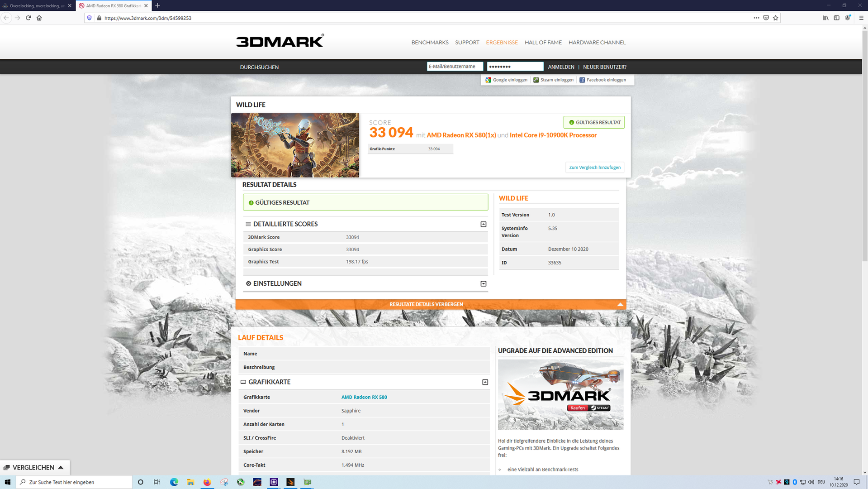Click the tracking protection shield icon
868x489 pixels.
[x=89, y=18]
